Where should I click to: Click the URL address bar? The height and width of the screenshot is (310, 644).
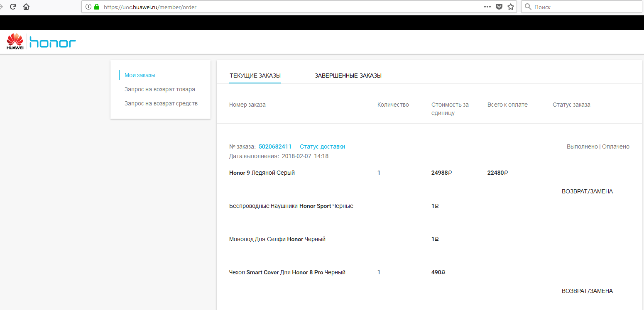click(x=291, y=7)
